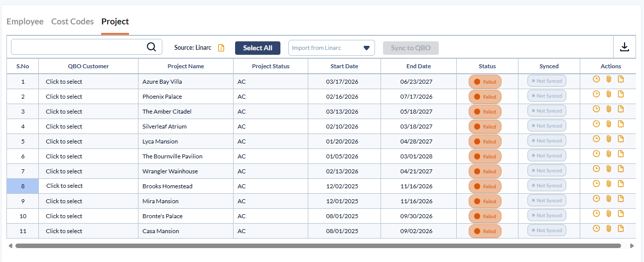The height and width of the screenshot is (262, 644).
Task: Click paperclip icon for The Amber Citadel
Action: tap(609, 109)
